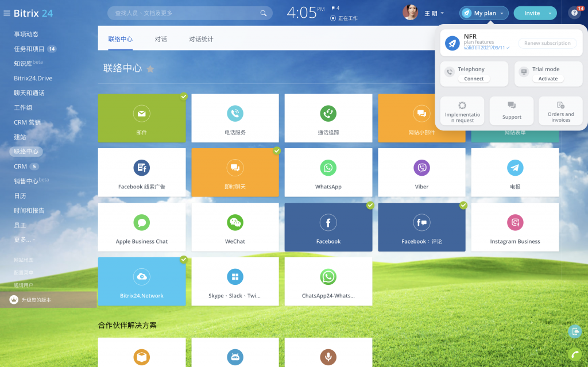The width and height of the screenshot is (588, 367).
Task: Toggle the 正在工作 work status indicator
Action: pyautogui.click(x=344, y=18)
